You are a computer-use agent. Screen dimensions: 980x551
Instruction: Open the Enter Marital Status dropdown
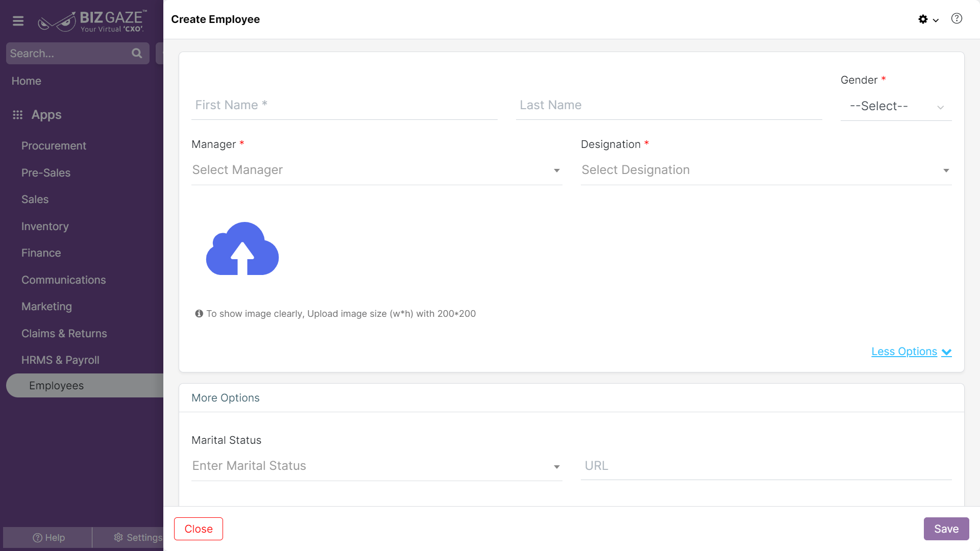click(377, 466)
